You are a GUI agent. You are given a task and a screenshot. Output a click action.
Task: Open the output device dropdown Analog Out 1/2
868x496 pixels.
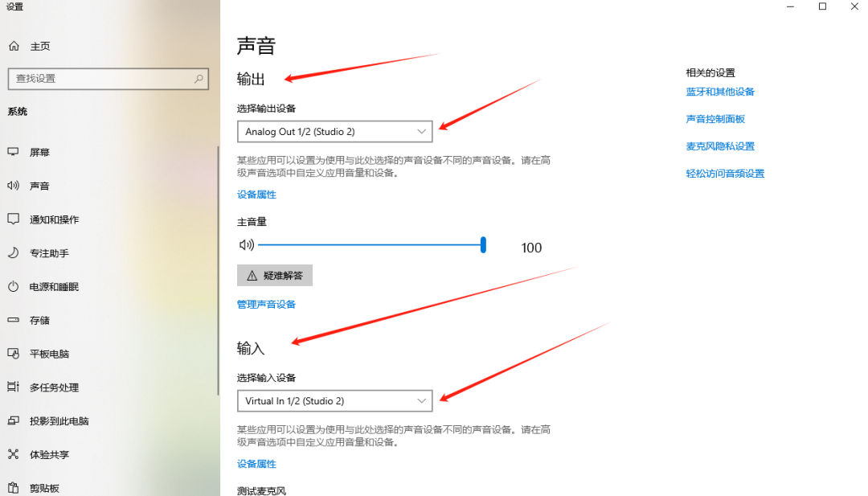tap(334, 131)
